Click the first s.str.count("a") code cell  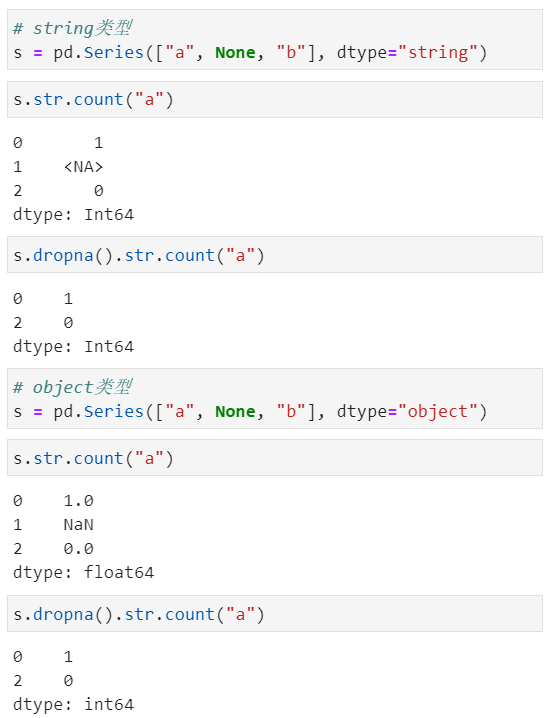pyautogui.click(x=275, y=99)
